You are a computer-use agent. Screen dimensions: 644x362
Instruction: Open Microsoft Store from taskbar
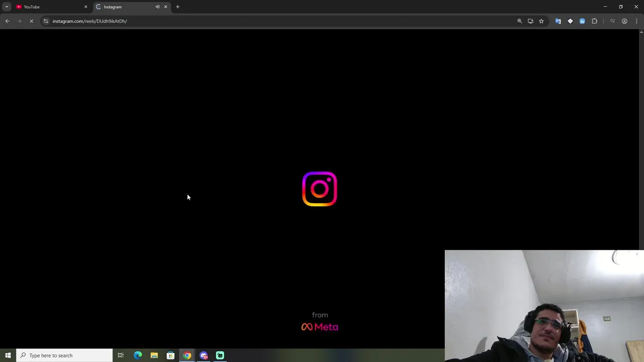click(171, 355)
